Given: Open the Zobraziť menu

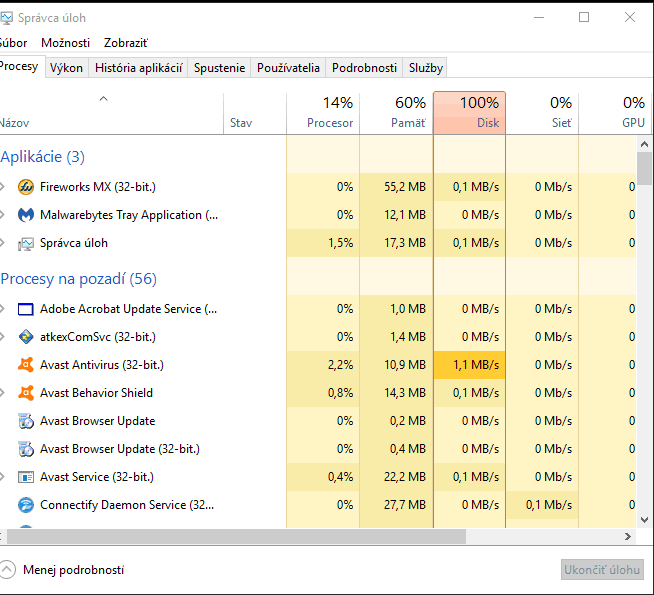Looking at the screenshot, I should coord(126,43).
